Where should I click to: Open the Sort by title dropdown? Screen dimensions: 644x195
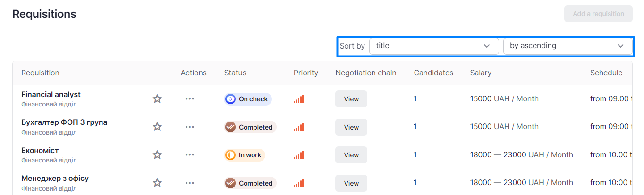(x=433, y=46)
